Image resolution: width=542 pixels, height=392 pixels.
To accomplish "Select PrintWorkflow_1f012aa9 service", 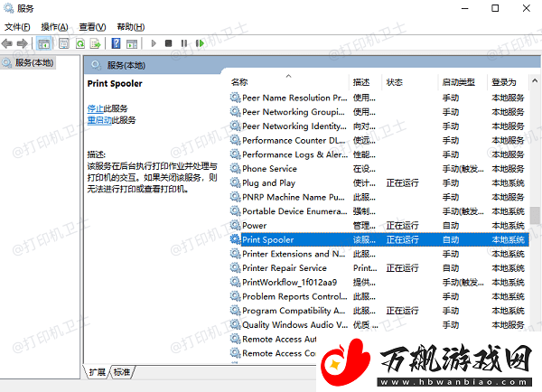I will (x=379, y=282).
